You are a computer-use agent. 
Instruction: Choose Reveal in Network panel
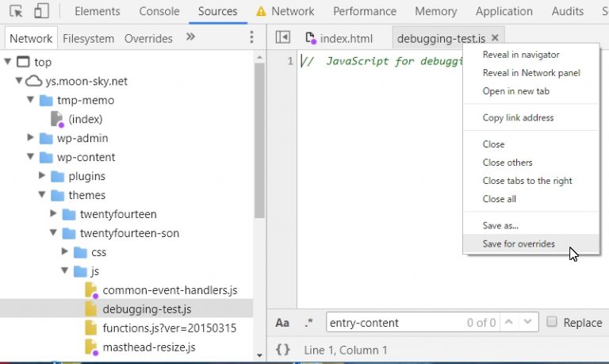531,73
